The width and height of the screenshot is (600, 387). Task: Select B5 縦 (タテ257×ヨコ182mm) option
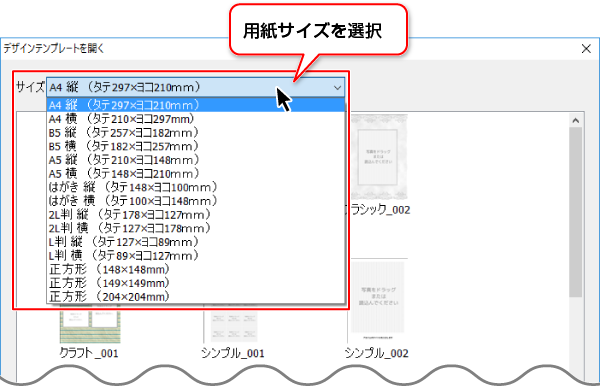[196, 133]
